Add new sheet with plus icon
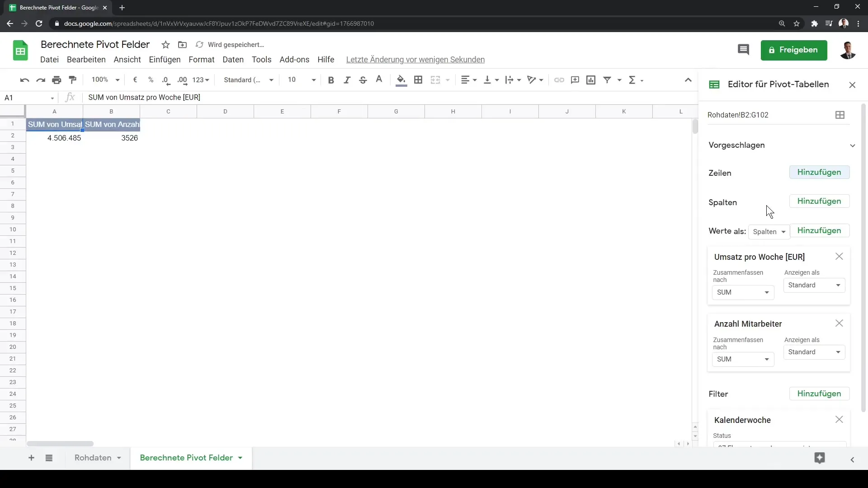The width and height of the screenshot is (868, 488). [x=31, y=458]
